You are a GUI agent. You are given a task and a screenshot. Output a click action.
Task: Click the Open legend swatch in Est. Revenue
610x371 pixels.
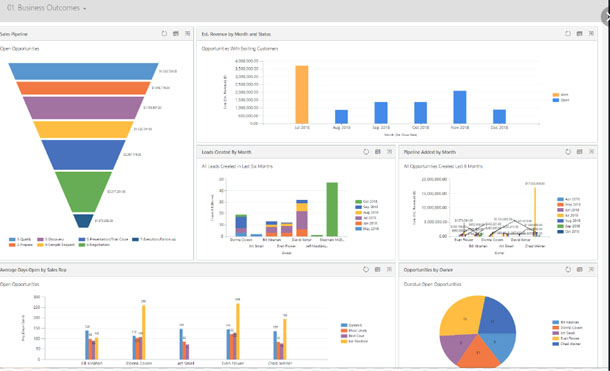click(x=556, y=100)
